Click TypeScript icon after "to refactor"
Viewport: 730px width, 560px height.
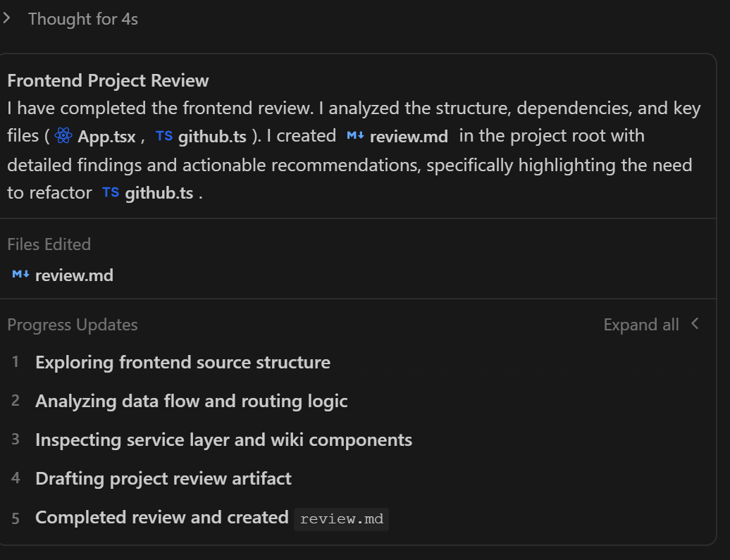point(111,192)
